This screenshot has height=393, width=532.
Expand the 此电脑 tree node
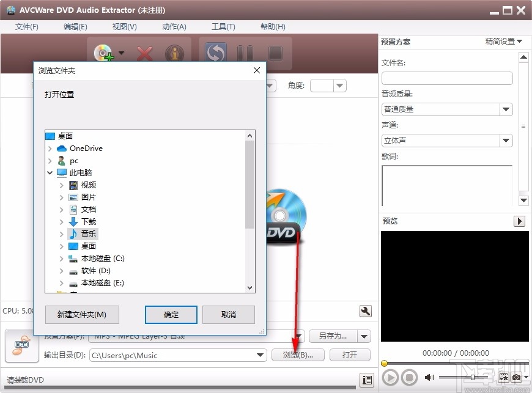click(x=51, y=172)
